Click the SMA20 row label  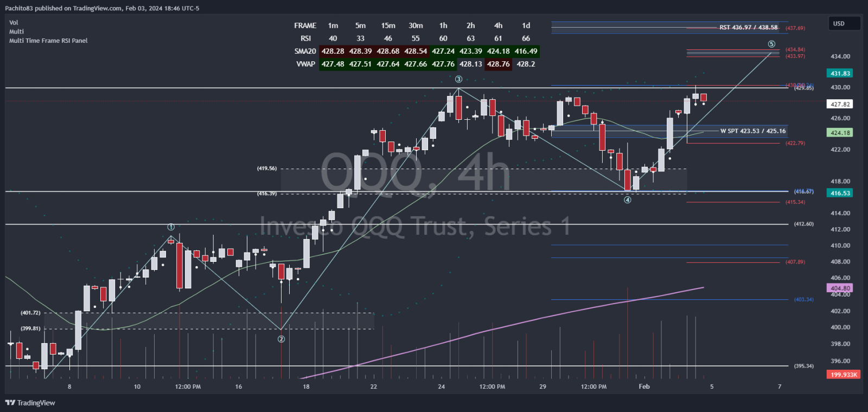pyautogui.click(x=305, y=51)
